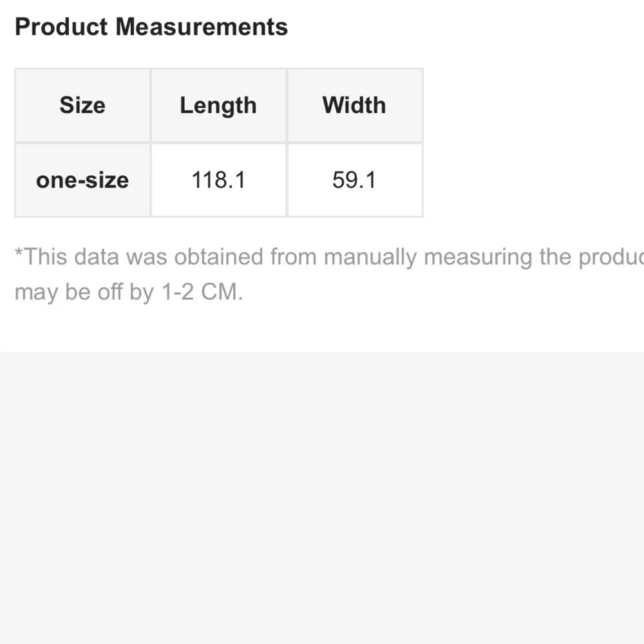This screenshot has width=644, height=644.
Task: Click the Length column header
Action: tap(218, 105)
